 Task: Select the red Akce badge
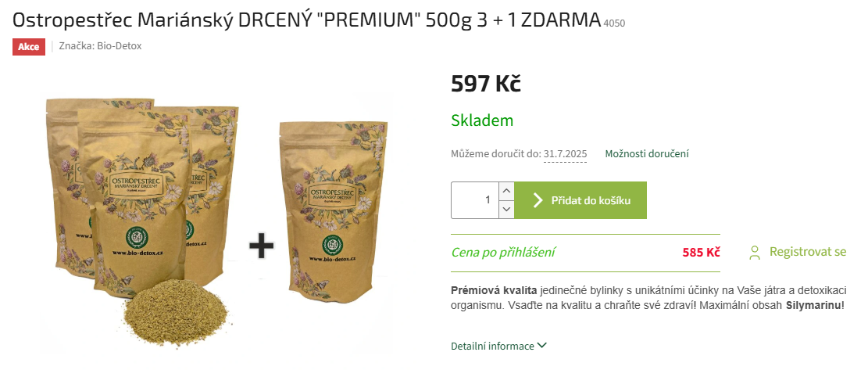tap(29, 46)
